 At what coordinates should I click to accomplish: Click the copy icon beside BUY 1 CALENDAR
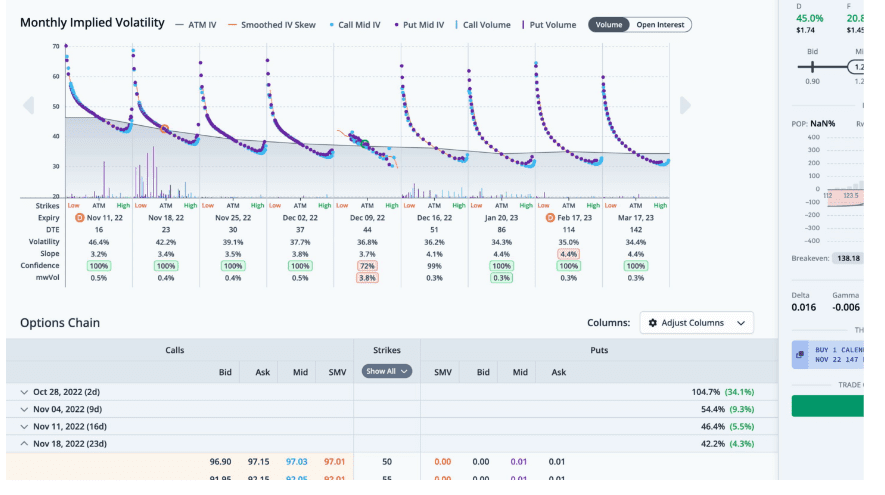(x=800, y=354)
